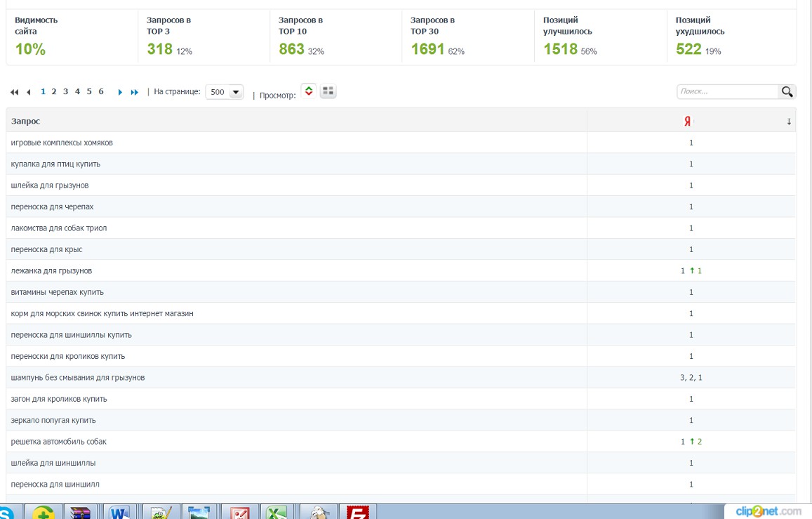Click the 'Запросов в TOP 30' value 1691
Image resolution: width=812 pixels, height=519 pixels.
click(427, 49)
